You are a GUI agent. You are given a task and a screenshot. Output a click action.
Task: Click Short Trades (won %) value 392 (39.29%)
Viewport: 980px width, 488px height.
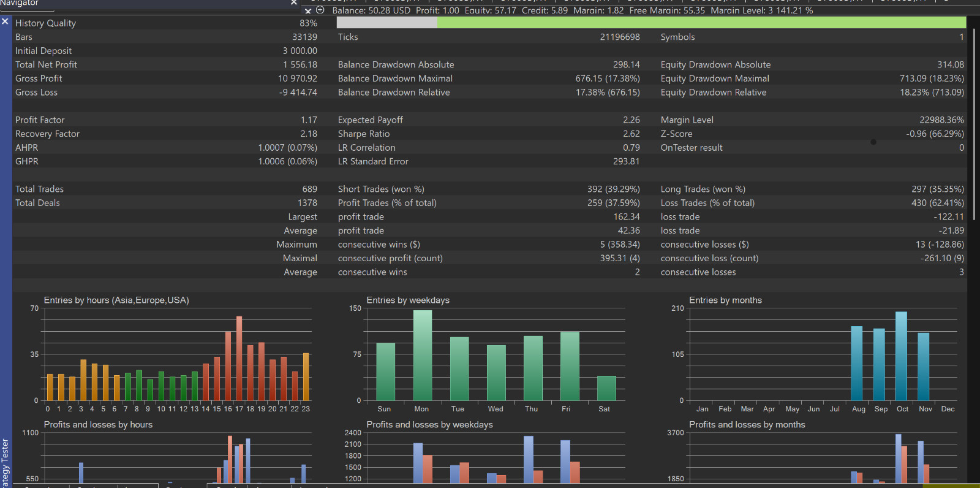click(x=613, y=189)
